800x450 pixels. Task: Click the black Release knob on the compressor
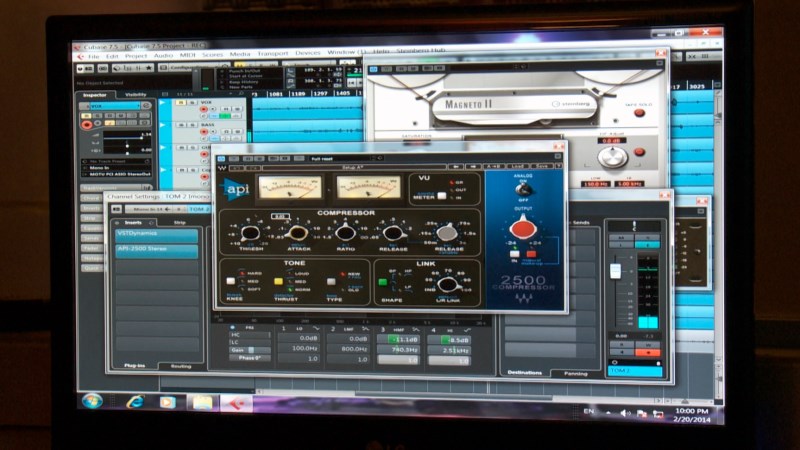[x=392, y=233]
